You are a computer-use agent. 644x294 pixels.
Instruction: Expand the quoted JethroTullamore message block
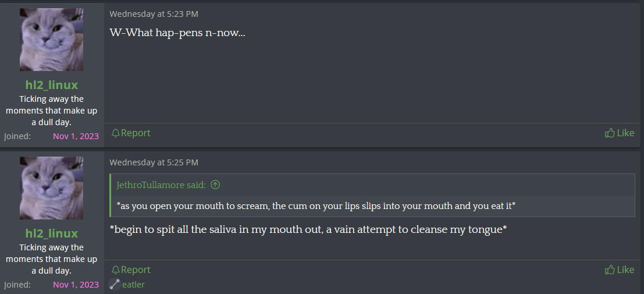pos(372,206)
